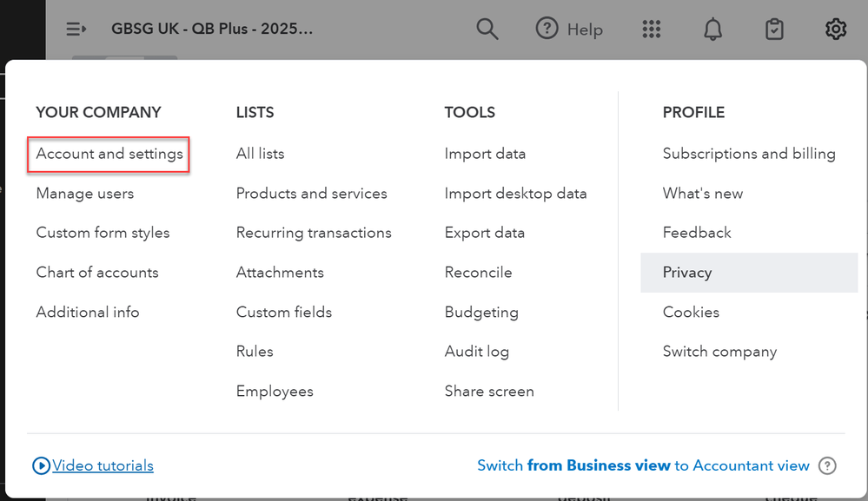The width and height of the screenshot is (868, 501).
Task: Open Budgeting tool
Action: 481,313
